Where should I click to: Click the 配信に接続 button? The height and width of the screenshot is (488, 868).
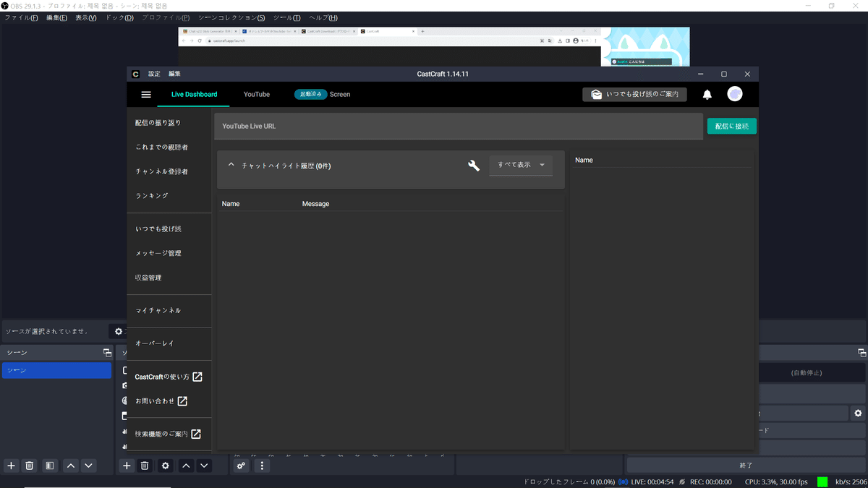[x=732, y=126]
